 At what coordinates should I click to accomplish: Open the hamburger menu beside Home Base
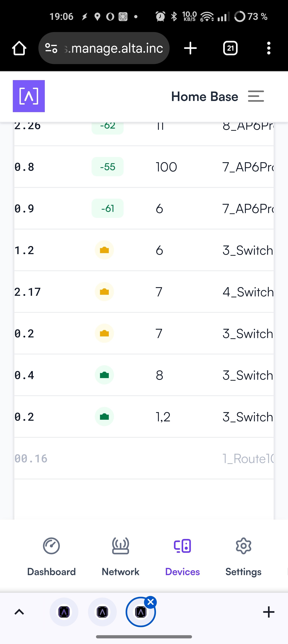(x=256, y=96)
